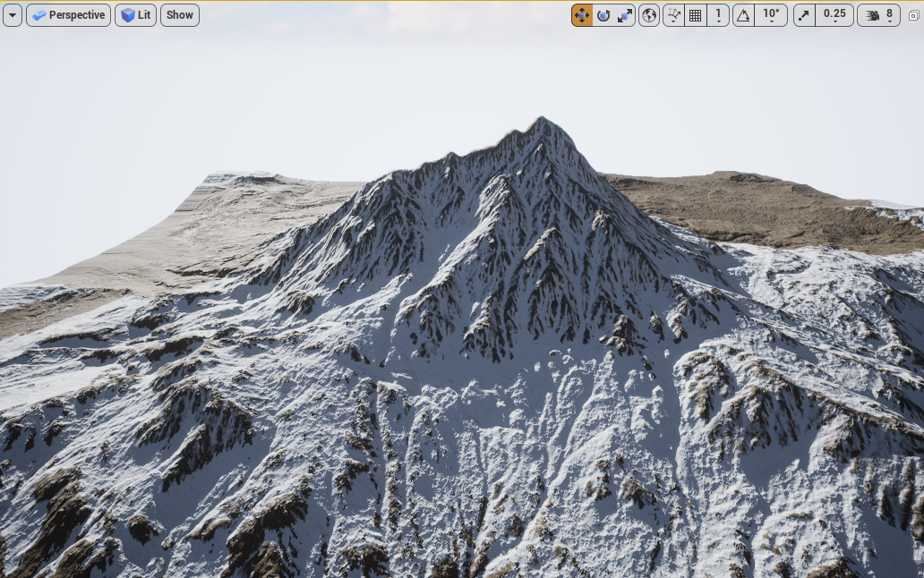Screen dimensions: 924x578
Task: Open the viewport options dropdown arrow
Action: pos(13,15)
